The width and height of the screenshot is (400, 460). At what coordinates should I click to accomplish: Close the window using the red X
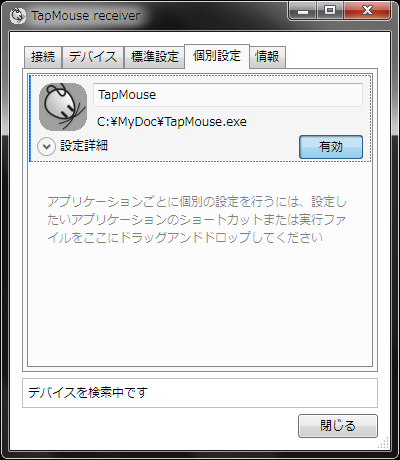point(367,11)
